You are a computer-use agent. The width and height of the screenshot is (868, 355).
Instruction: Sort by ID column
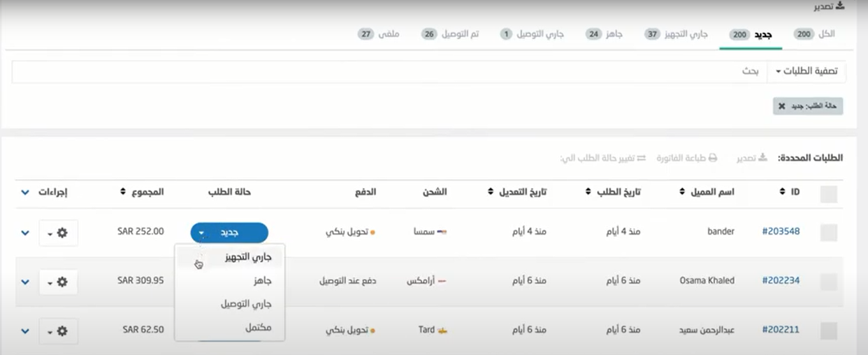coord(790,191)
